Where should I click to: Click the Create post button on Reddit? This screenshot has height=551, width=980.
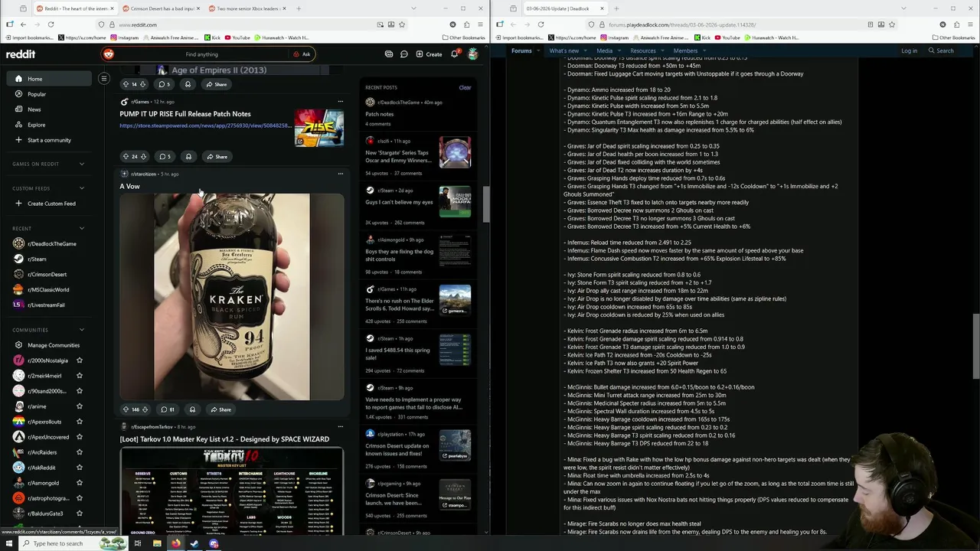click(429, 54)
